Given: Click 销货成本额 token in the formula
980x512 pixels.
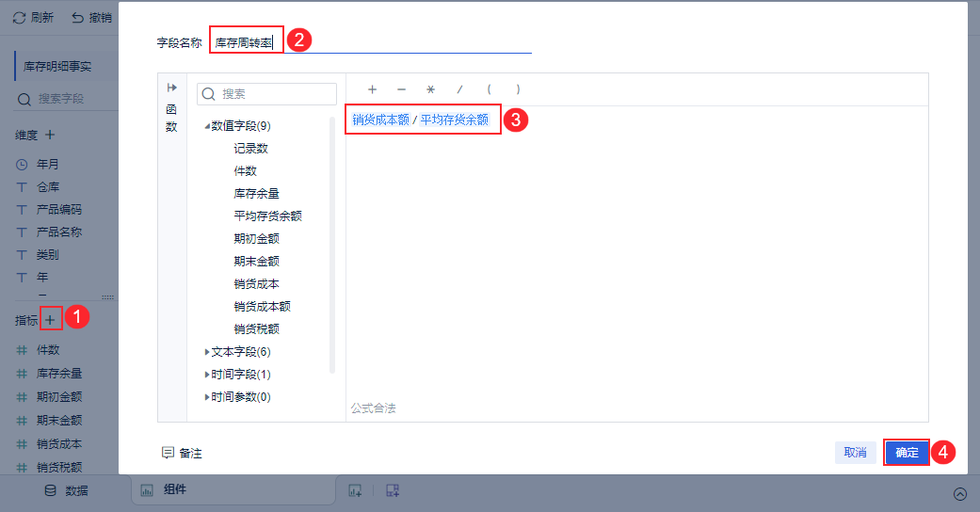Looking at the screenshot, I should pyautogui.click(x=380, y=120).
